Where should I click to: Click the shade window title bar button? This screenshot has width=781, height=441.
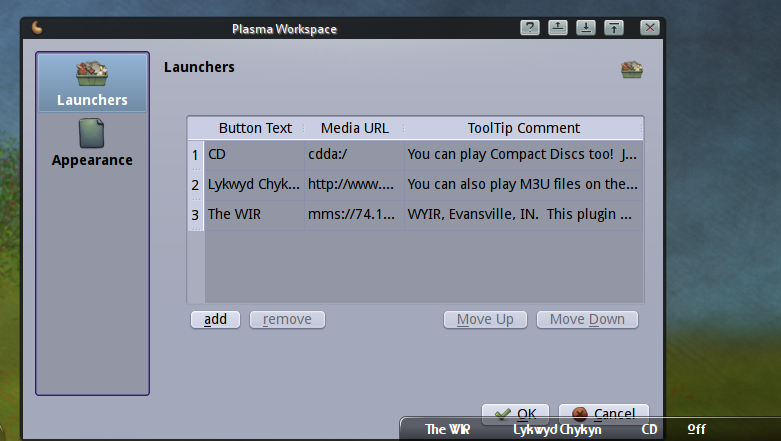(x=614, y=27)
